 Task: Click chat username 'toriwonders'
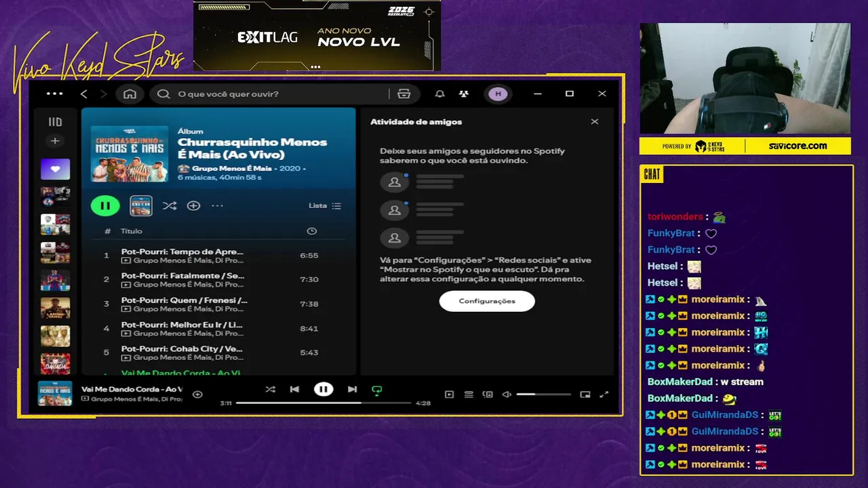click(x=675, y=217)
